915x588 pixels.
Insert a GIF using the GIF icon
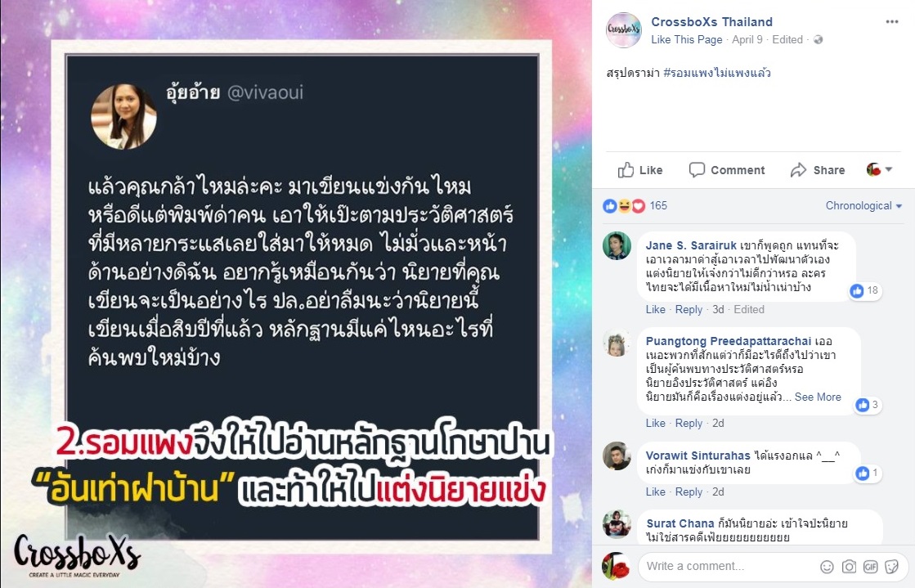(x=871, y=567)
